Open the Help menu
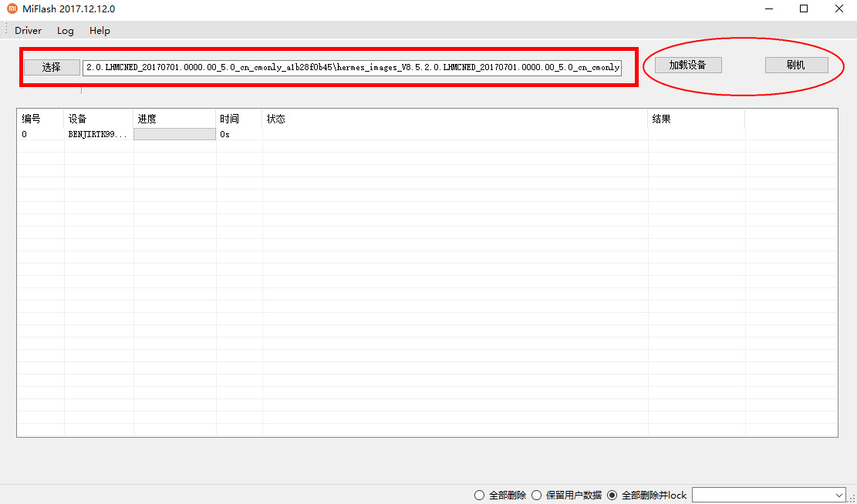857x504 pixels. [100, 31]
